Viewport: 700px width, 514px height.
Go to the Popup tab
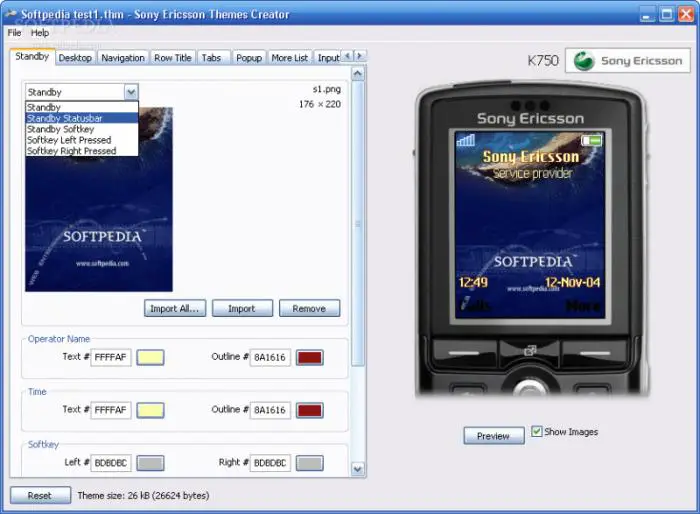point(249,58)
